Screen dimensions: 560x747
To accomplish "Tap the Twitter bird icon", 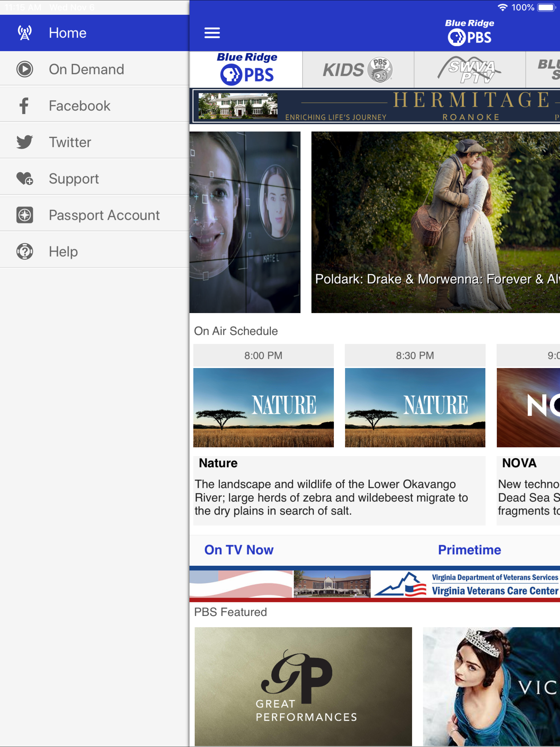I will coord(25,142).
